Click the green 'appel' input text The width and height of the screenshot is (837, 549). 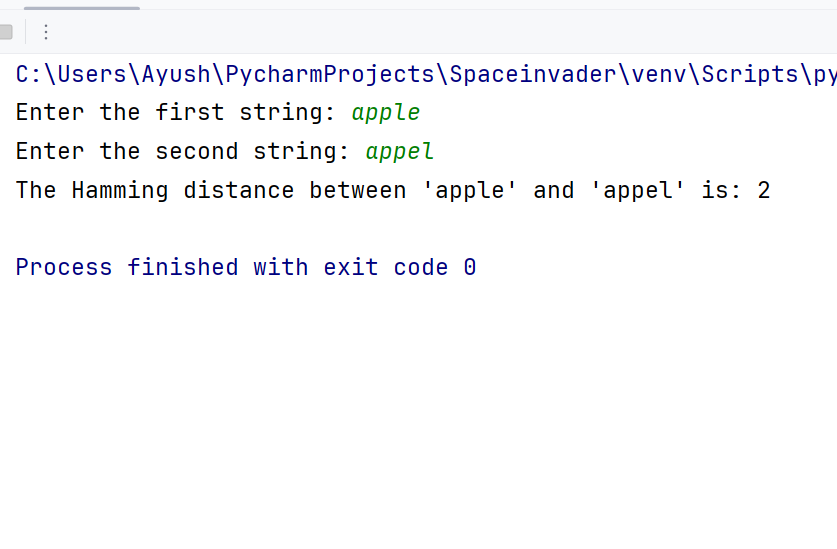point(400,152)
